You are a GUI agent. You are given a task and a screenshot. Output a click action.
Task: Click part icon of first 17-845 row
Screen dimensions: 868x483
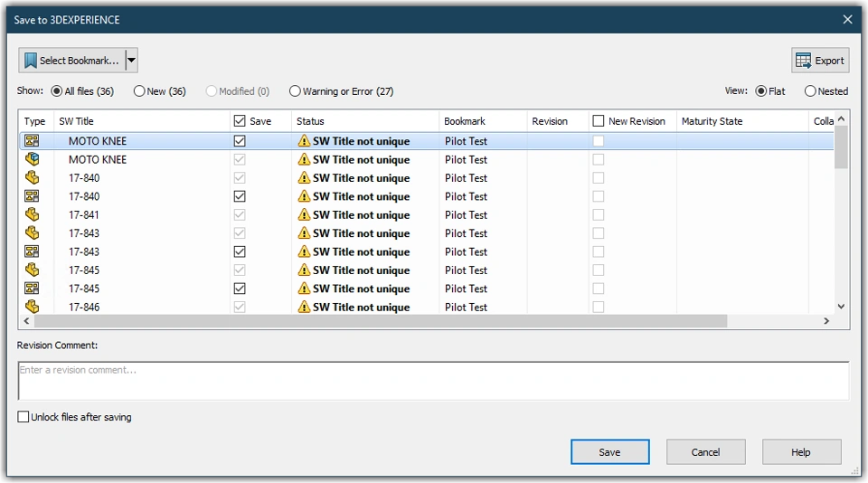point(33,270)
